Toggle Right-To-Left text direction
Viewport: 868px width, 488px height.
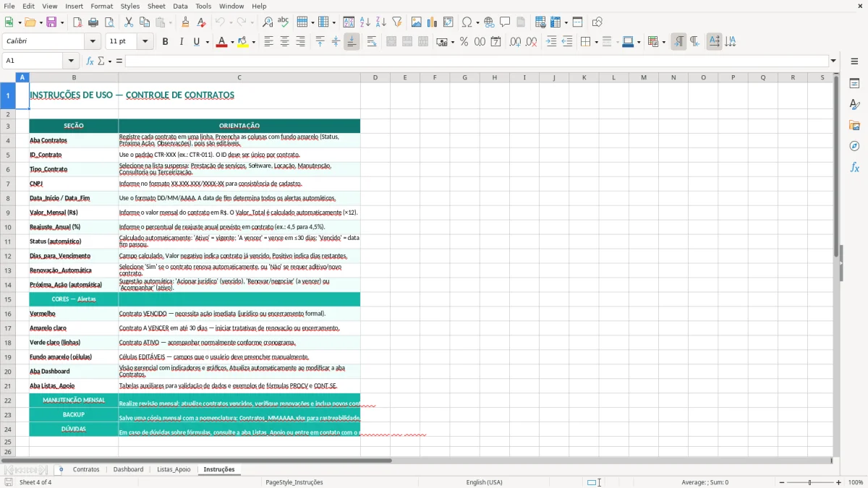pos(694,42)
